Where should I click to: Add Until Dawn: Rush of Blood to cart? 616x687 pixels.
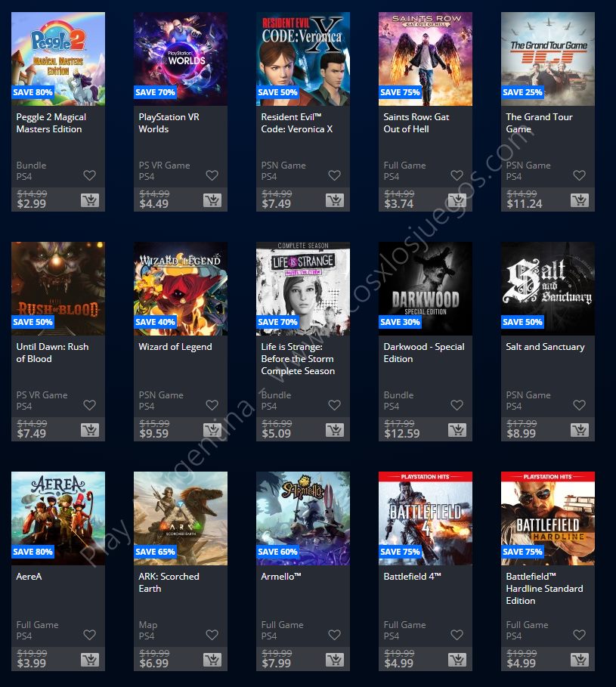coord(90,430)
